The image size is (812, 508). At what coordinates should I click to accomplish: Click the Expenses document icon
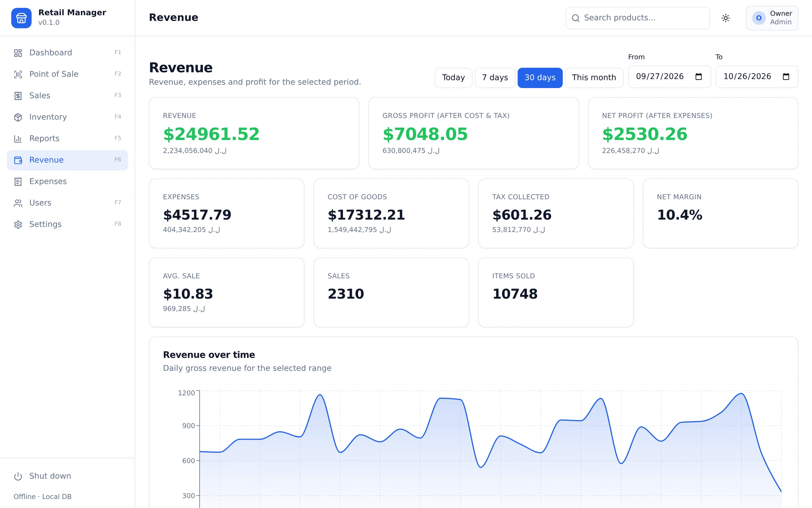coord(18,182)
